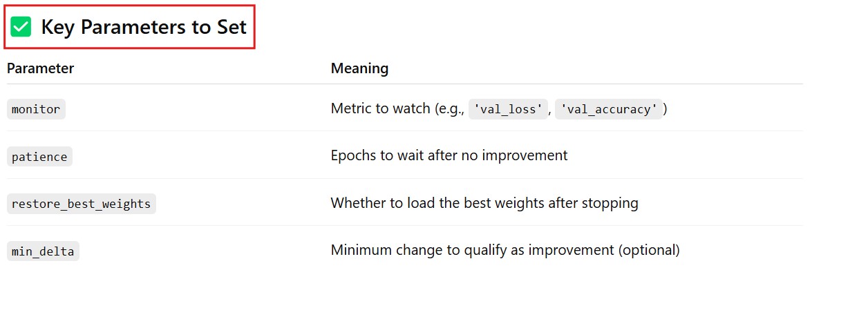
Task: Click the "Metric to watch" text
Action: (380, 108)
